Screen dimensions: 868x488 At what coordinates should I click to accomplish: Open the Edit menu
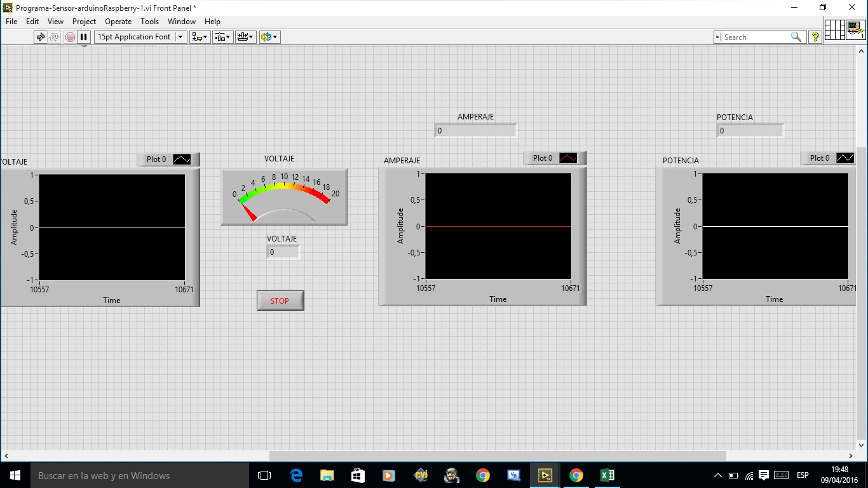coord(32,22)
